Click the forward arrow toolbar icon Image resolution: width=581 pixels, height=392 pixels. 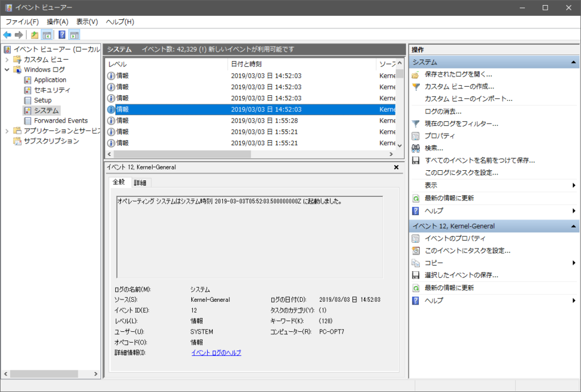19,35
